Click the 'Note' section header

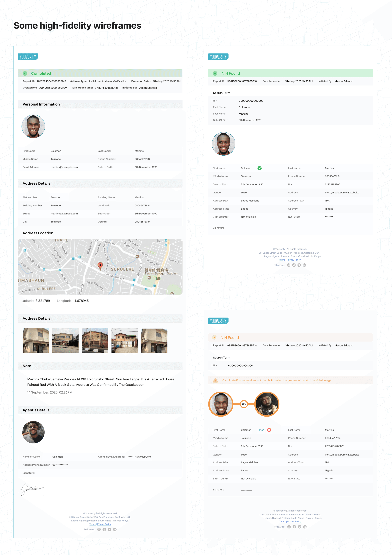(x=100, y=366)
